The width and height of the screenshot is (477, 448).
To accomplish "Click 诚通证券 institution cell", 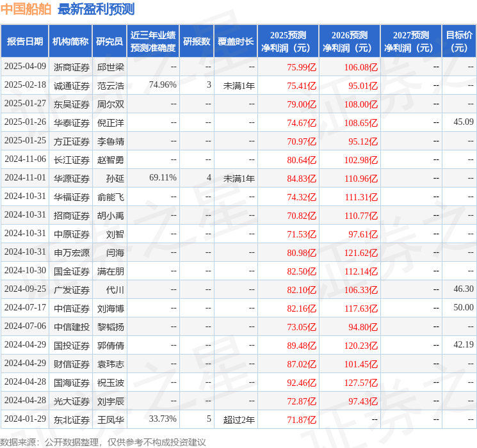I will [72, 86].
